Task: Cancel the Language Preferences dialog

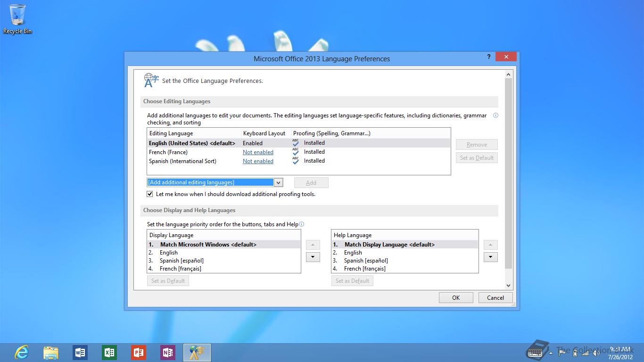Action: pos(495,298)
